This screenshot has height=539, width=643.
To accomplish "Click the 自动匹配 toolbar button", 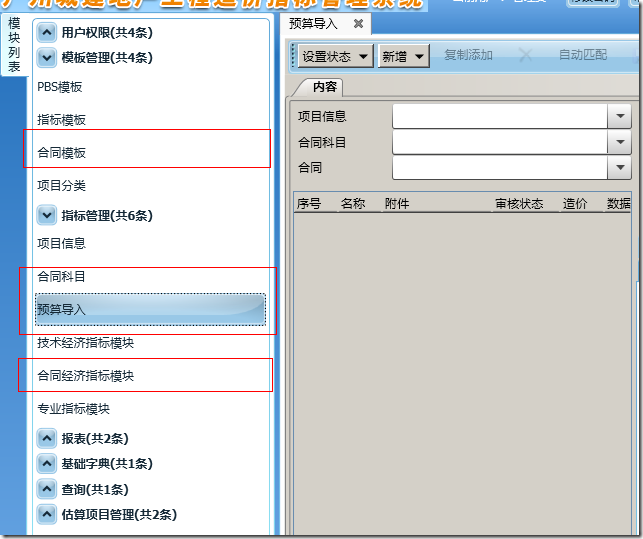I will [583, 55].
